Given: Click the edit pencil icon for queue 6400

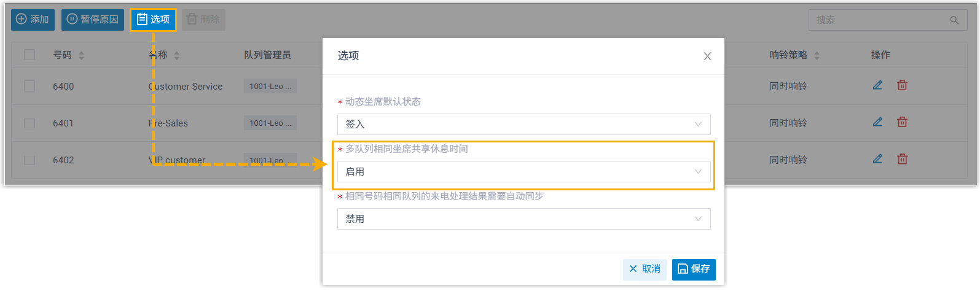Looking at the screenshot, I should [x=877, y=85].
